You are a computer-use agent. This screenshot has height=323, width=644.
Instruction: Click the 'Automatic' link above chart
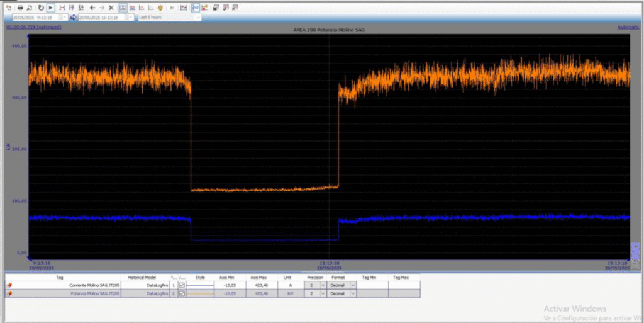[628, 27]
